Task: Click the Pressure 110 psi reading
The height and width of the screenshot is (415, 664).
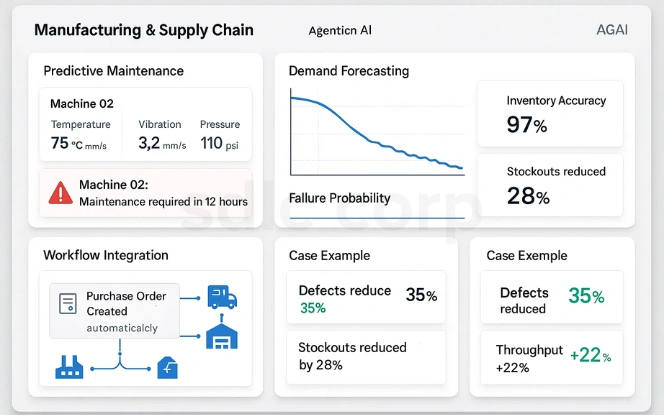Action: click(219, 135)
